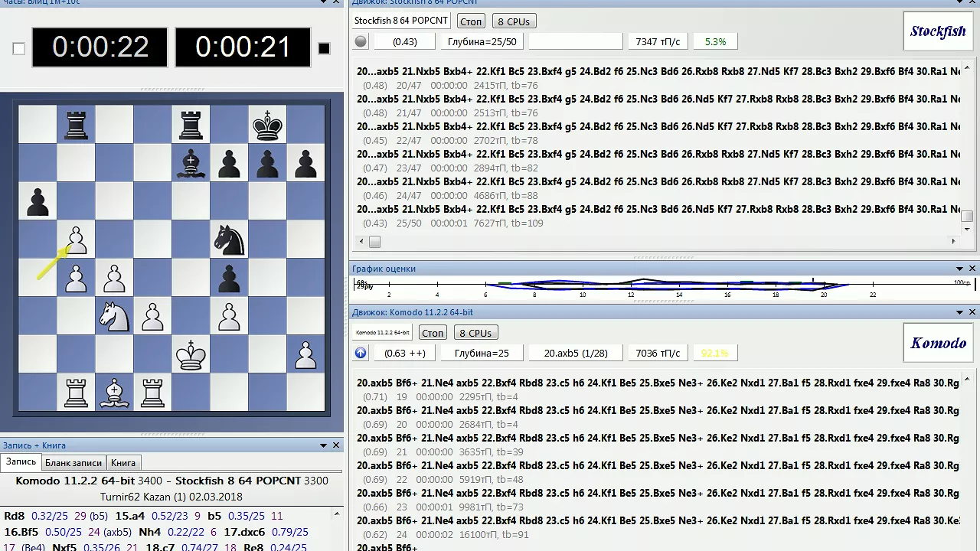Switch to the Запись tab
Viewport: 980px width, 551px height.
(21, 462)
